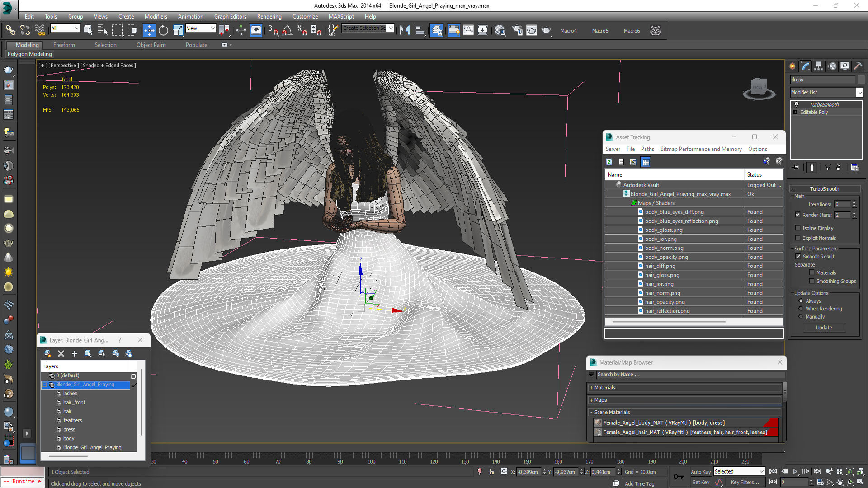Open the reference coordinate View dropdown
This screenshot has height=488, width=868.
click(201, 28)
